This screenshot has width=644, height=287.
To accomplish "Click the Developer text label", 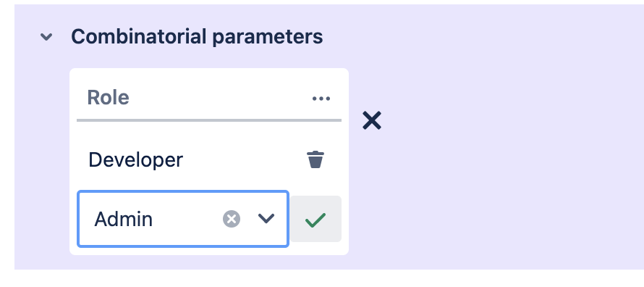I will tap(135, 160).
